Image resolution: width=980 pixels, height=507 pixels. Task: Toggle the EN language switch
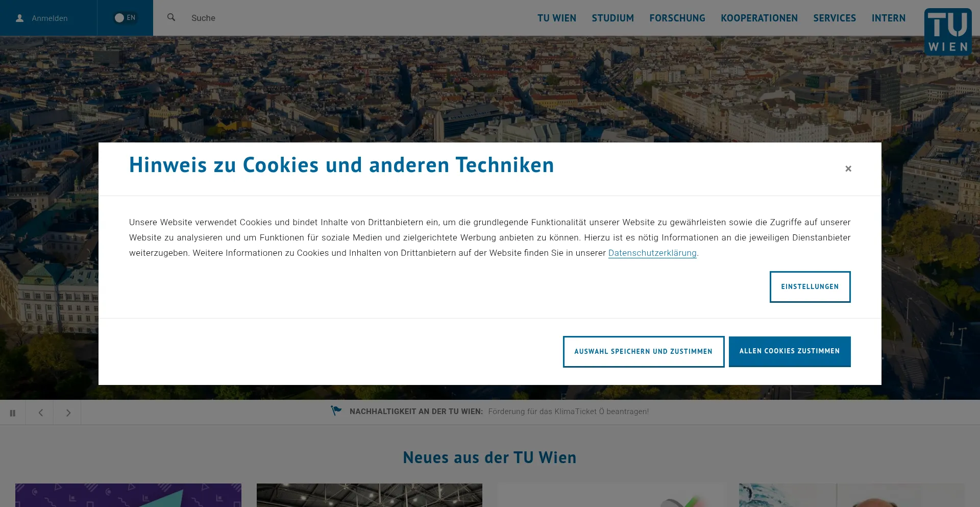tap(125, 18)
